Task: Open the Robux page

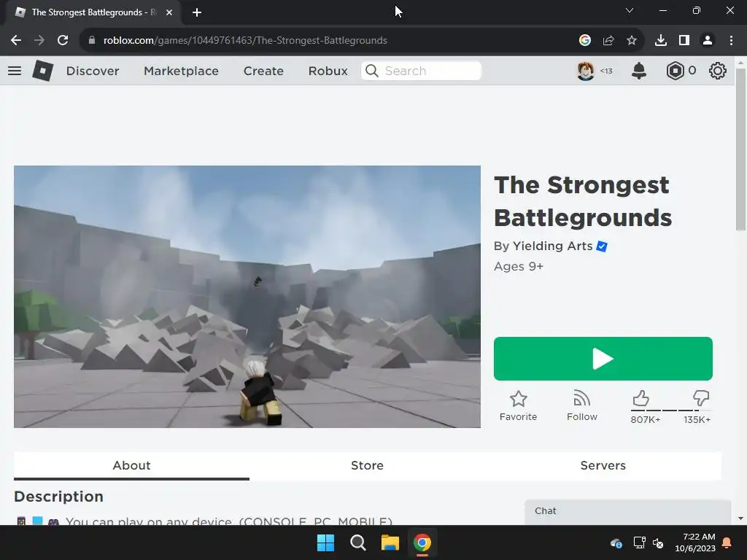Action: click(x=328, y=71)
